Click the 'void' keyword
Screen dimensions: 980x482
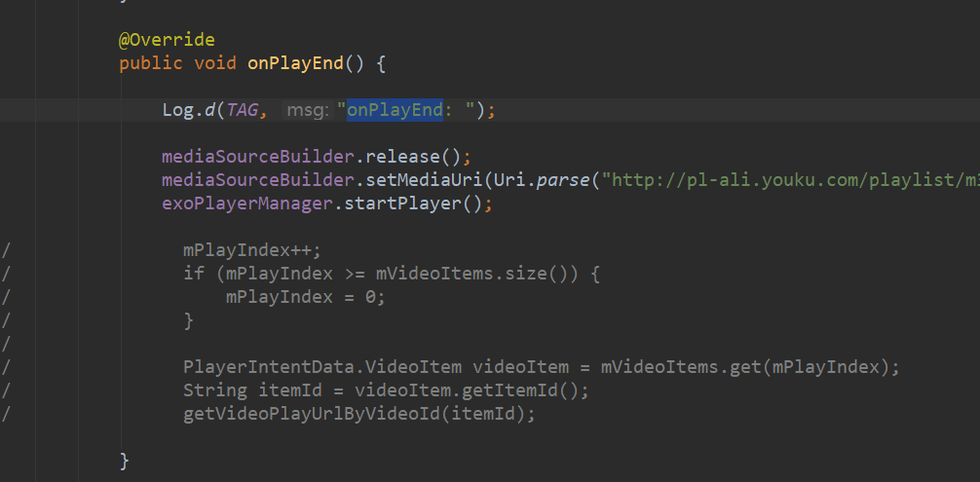click(x=215, y=63)
